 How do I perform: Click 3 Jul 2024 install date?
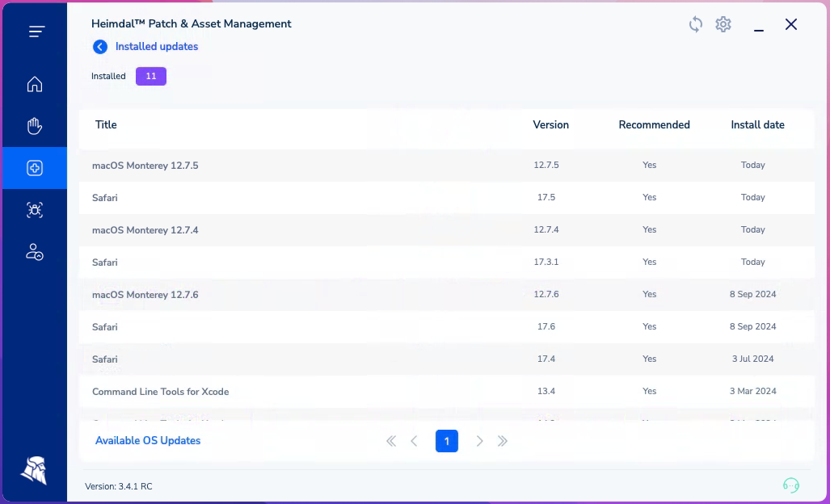[752, 359]
